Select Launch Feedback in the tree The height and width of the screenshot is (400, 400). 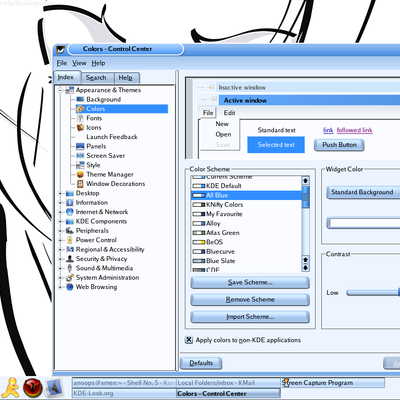coord(112,137)
